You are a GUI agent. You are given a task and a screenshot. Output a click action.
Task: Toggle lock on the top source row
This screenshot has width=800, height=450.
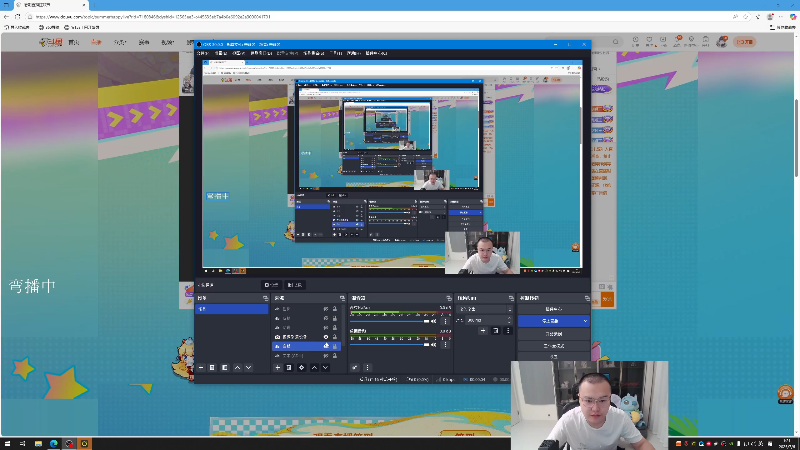(335, 309)
